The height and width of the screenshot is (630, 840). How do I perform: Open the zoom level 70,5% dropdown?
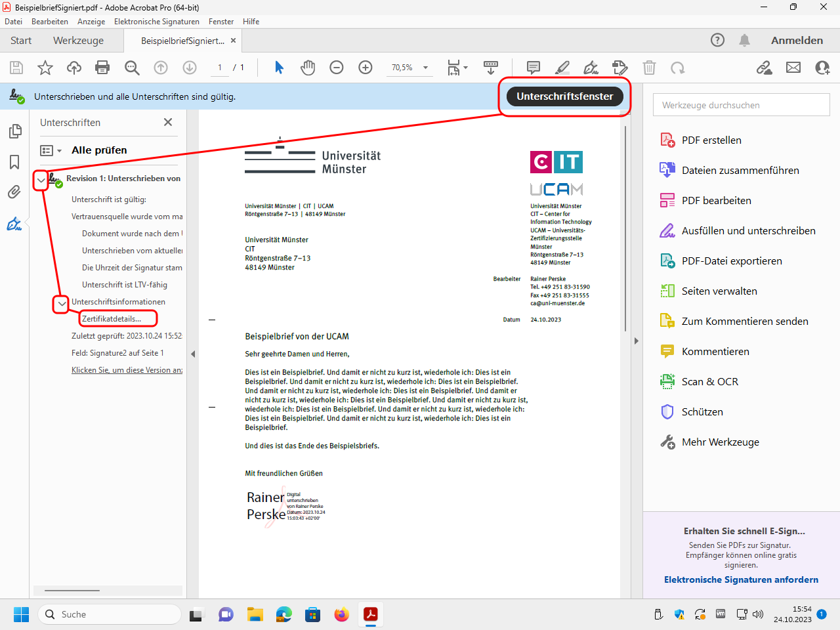tap(425, 68)
